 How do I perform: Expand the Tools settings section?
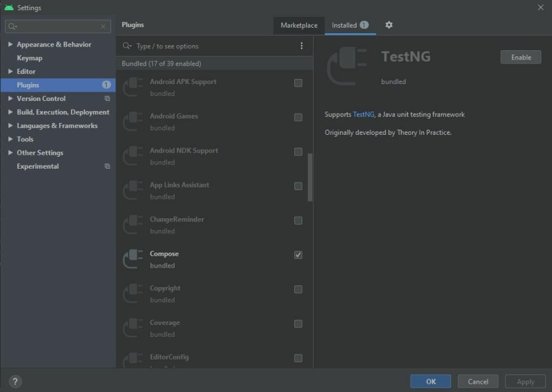[x=10, y=139]
